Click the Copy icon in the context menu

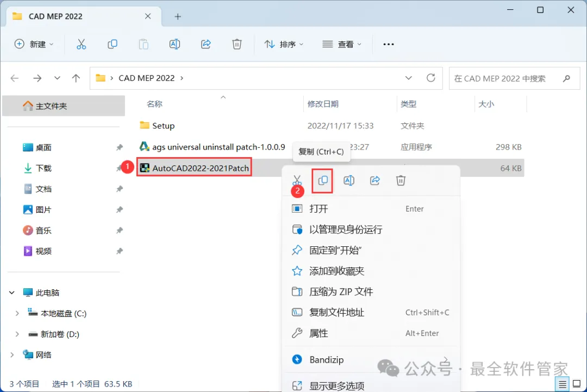click(x=323, y=181)
